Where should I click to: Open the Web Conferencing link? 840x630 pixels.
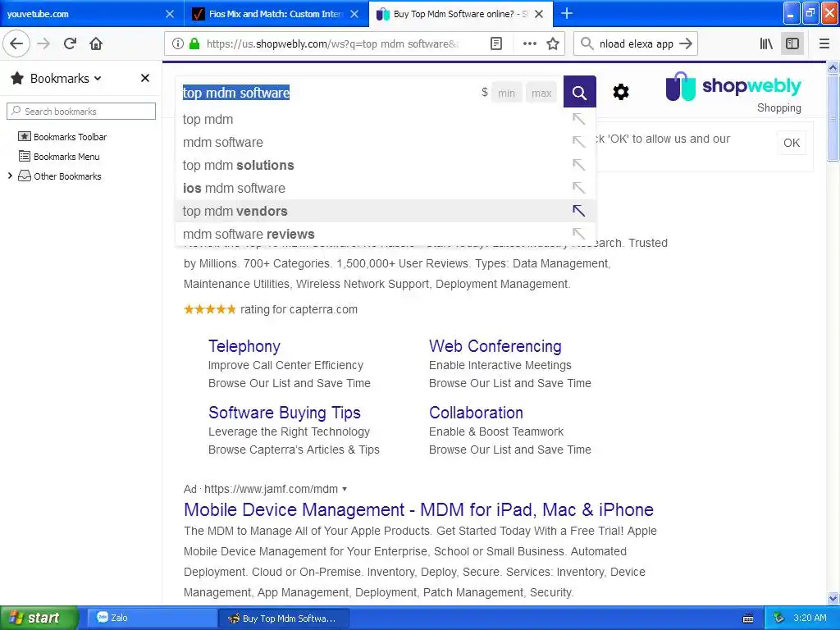[495, 346]
